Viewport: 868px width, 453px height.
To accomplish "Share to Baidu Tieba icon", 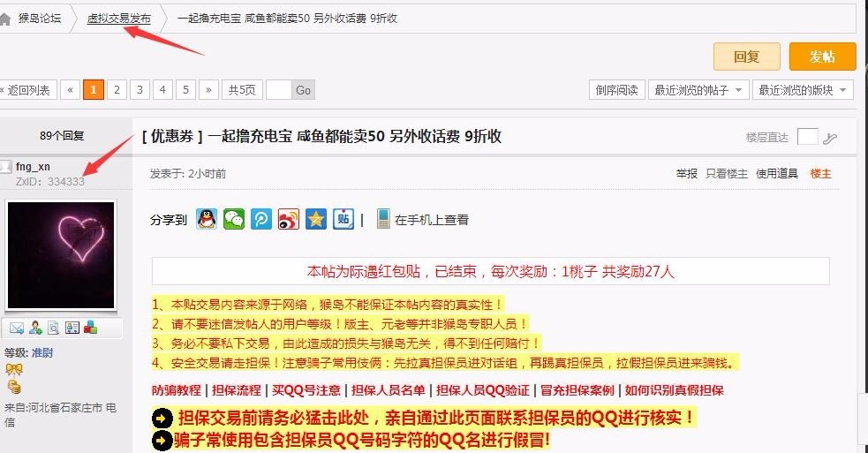I will point(343,219).
